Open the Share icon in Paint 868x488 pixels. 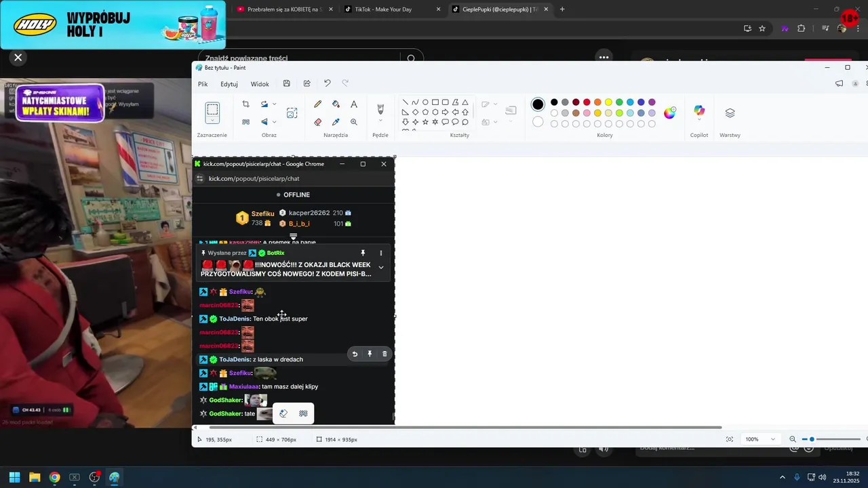[307, 83]
